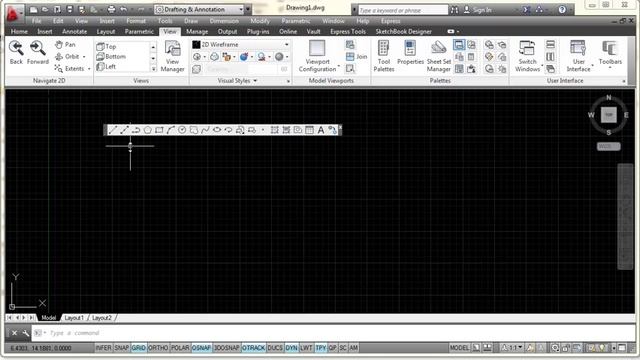Switch to the Home ribbon tab

(x=19, y=31)
